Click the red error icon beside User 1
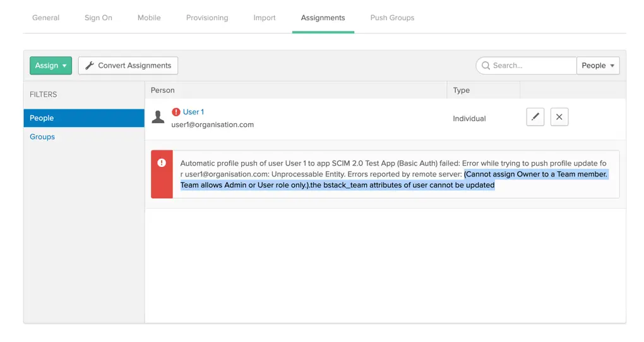The image size is (644, 342). 176,112
